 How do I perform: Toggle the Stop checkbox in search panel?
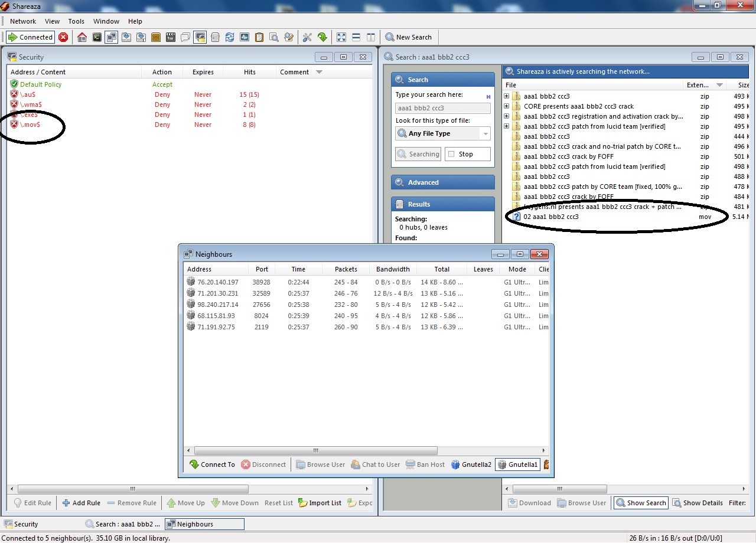point(452,154)
